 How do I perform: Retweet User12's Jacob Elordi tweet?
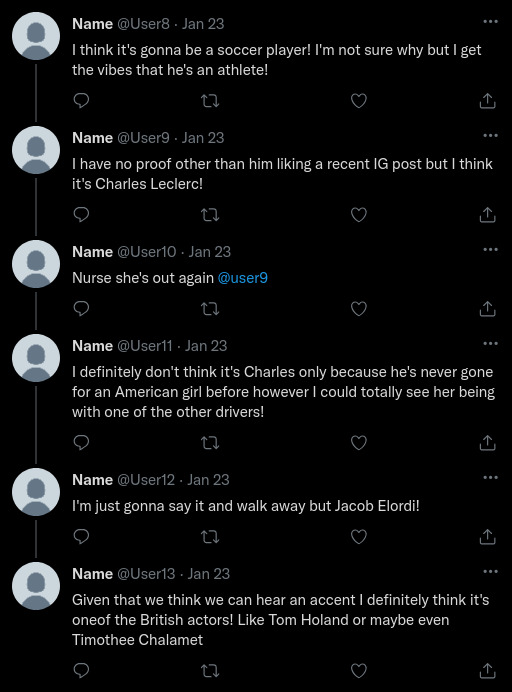[x=210, y=537]
